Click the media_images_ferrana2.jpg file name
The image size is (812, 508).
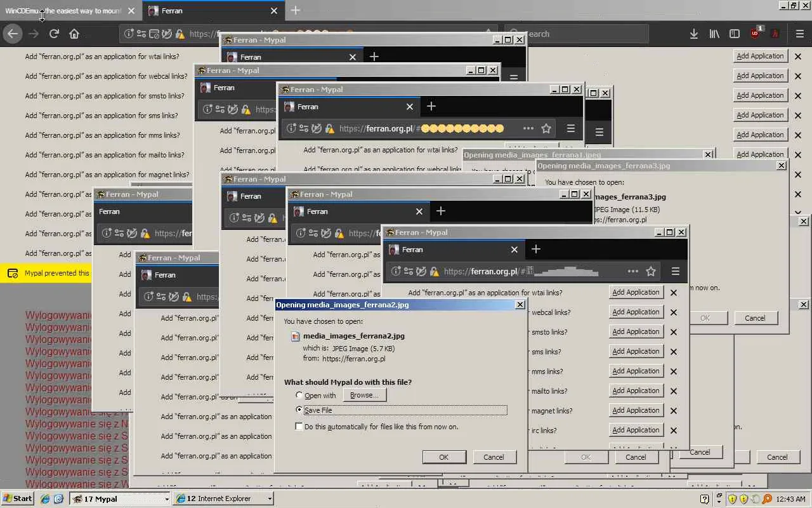pyautogui.click(x=354, y=336)
